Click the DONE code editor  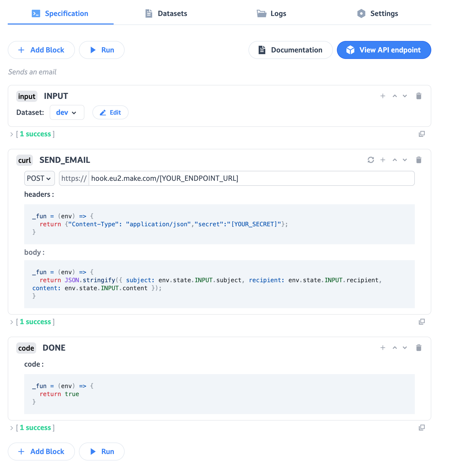click(219, 394)
